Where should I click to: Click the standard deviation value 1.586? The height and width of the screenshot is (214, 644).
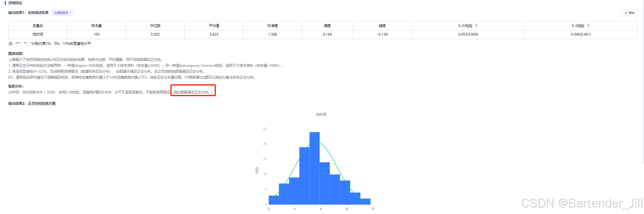tap(273, 34)
